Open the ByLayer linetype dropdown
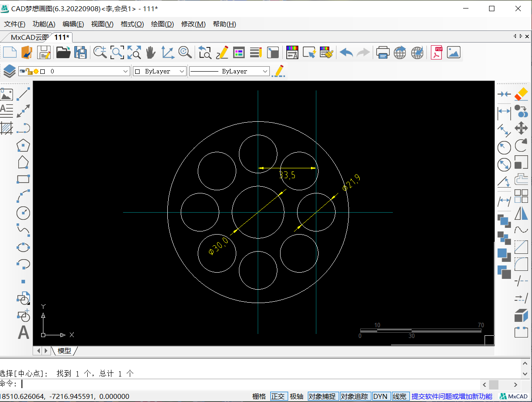 pos(230,71)
